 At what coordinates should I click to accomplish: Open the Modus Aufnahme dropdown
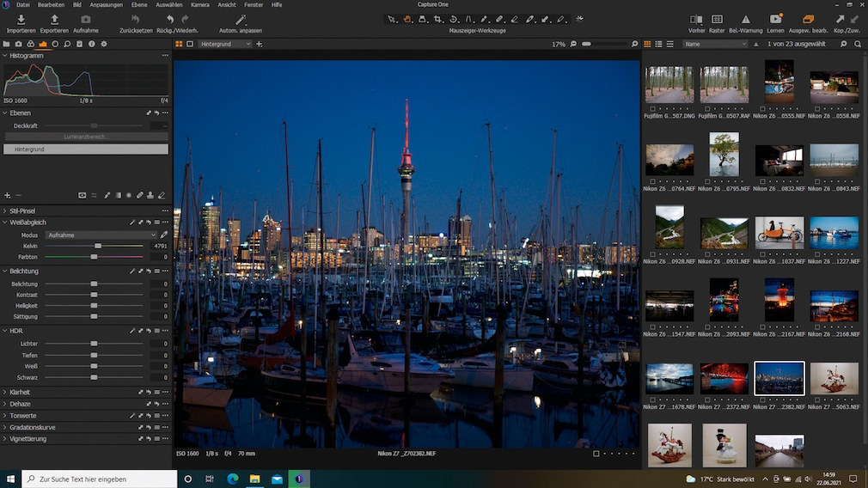[x=101, y=235]
